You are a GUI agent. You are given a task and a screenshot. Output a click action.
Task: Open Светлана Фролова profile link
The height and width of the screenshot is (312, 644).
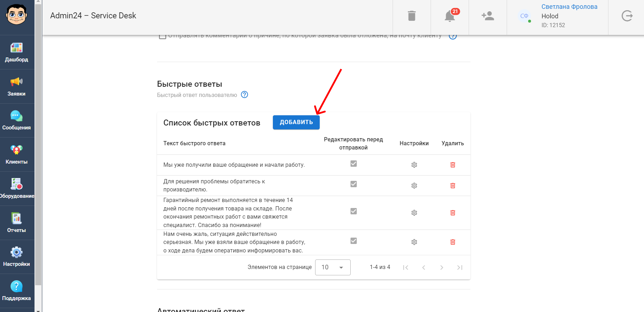(x=569, y=7)
